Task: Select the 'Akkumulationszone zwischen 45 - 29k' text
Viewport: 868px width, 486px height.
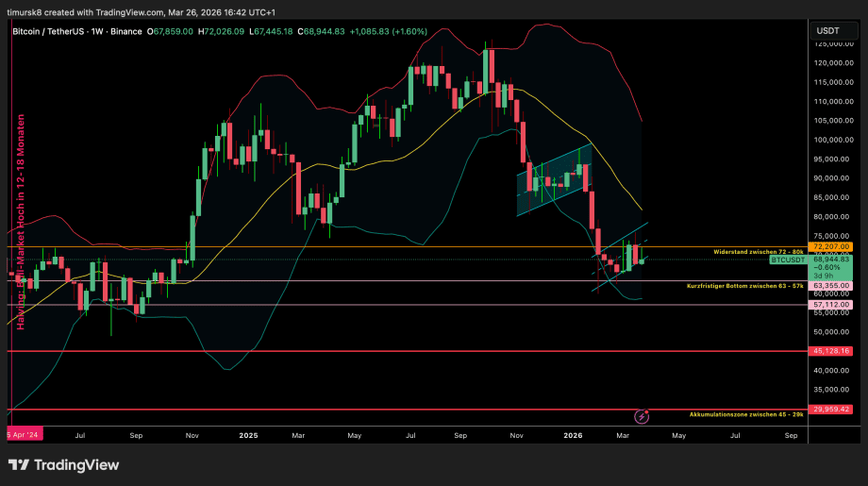Action: [x=746, y=414]
